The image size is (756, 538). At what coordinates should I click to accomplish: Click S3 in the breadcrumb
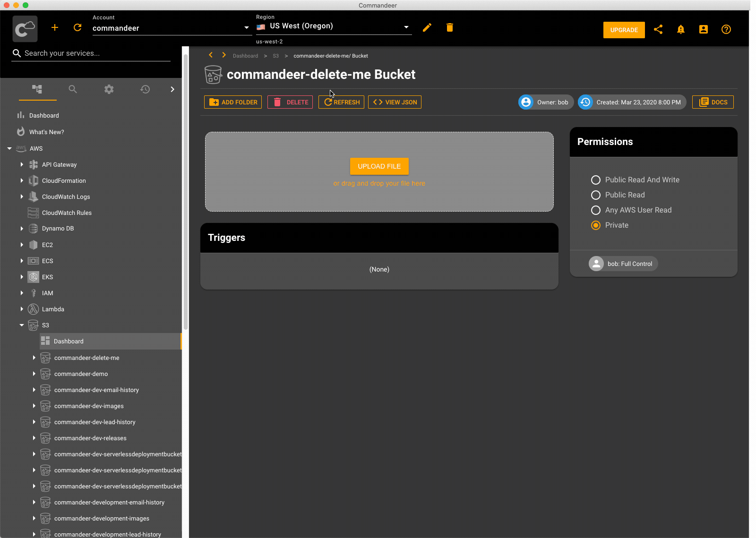pos(275,56)
